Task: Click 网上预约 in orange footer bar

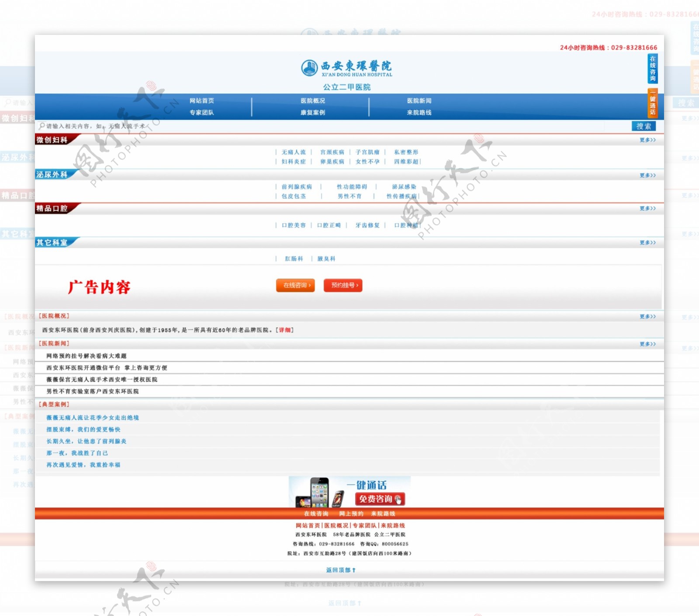Action: pyautogui.click(x=351, y=514)
